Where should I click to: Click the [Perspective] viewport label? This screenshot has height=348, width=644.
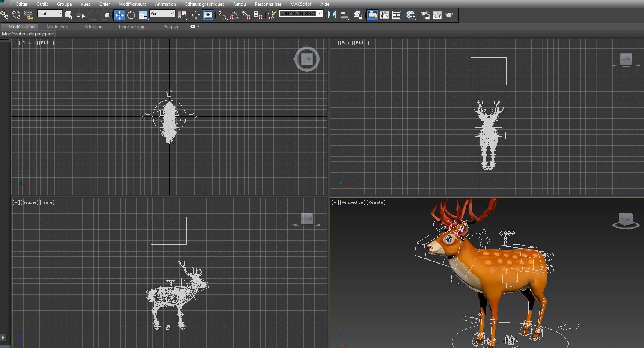(353, 202)
